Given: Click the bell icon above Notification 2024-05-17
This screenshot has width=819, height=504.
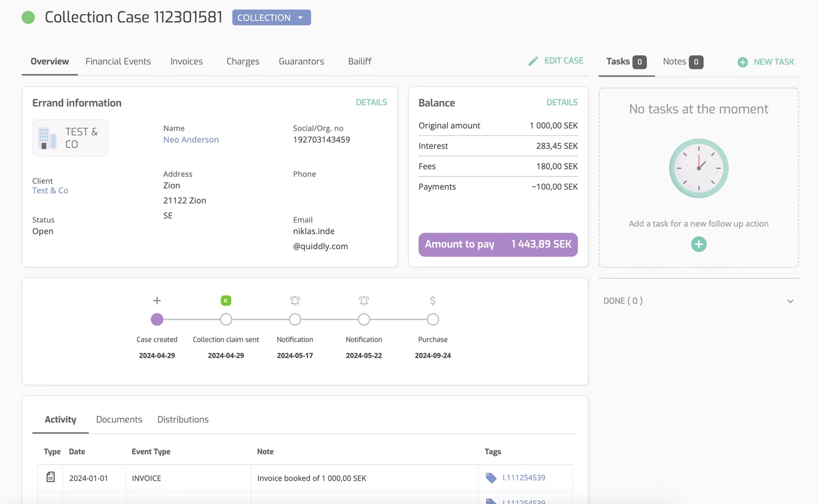Looking at the screenshot, I should pos(295,300).
